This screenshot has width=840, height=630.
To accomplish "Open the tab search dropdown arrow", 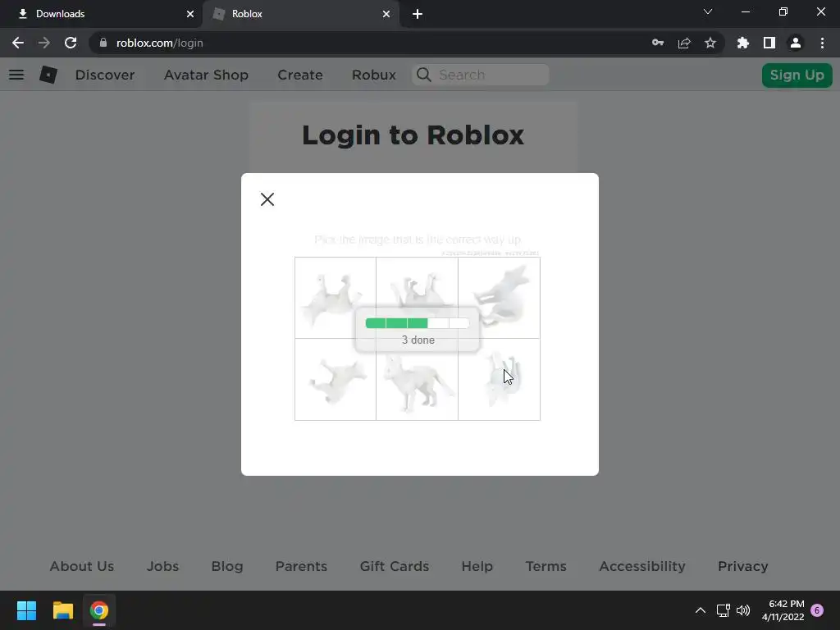I will (x=708, y=11).
